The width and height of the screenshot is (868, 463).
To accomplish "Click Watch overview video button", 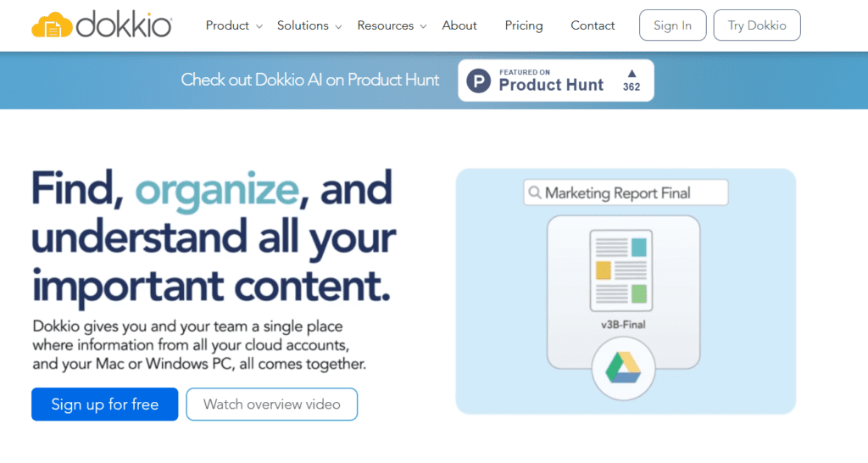I will (271, 404).
